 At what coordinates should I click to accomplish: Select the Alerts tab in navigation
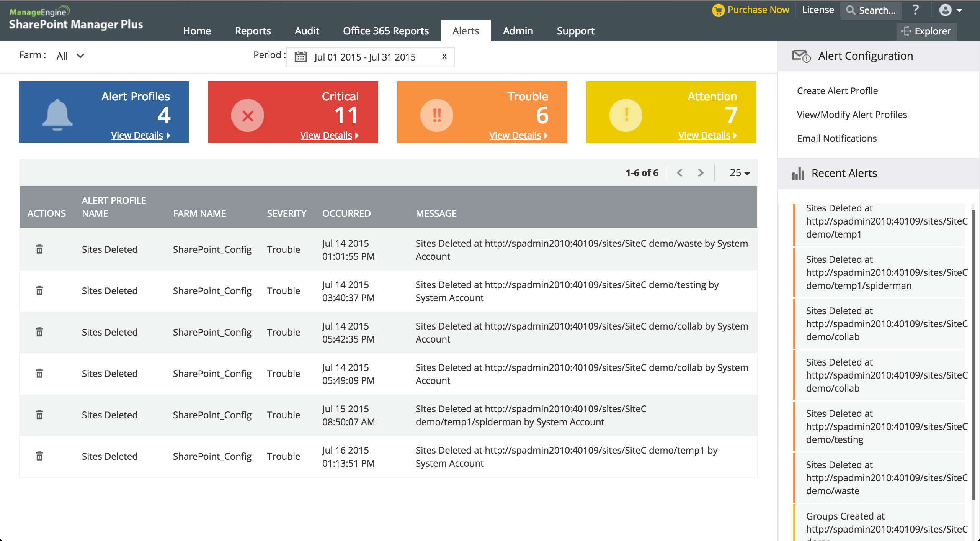pos(466,30)
